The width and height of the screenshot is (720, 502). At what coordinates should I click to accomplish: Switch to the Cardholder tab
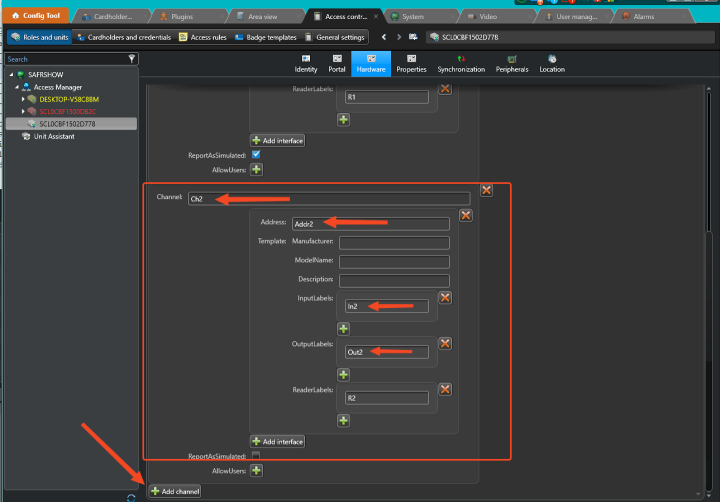tap(112, 17)
